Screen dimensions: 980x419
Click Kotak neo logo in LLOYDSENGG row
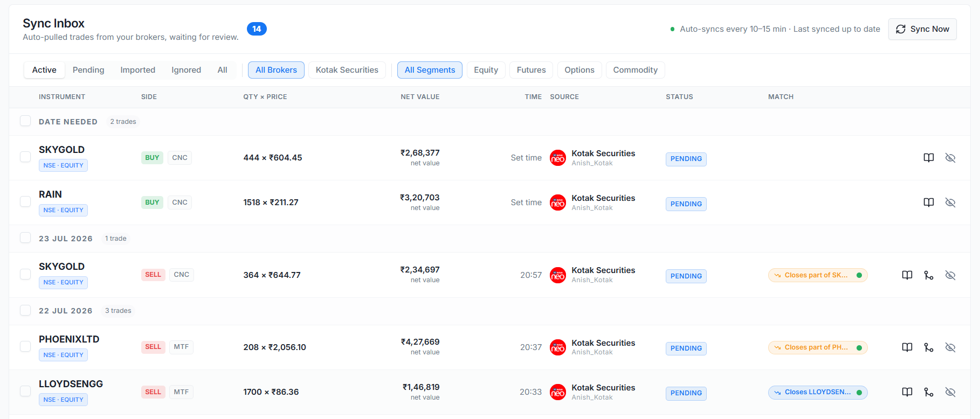click(558, 392)
